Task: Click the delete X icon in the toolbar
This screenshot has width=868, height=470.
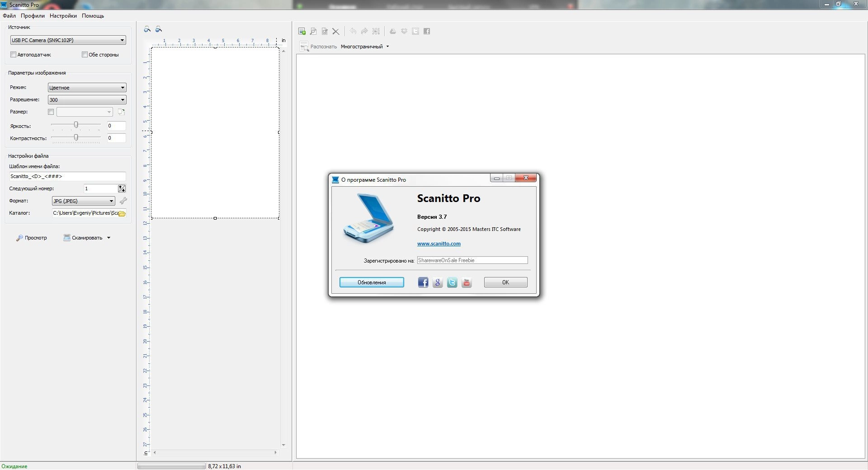Action: tap(336, 31)
